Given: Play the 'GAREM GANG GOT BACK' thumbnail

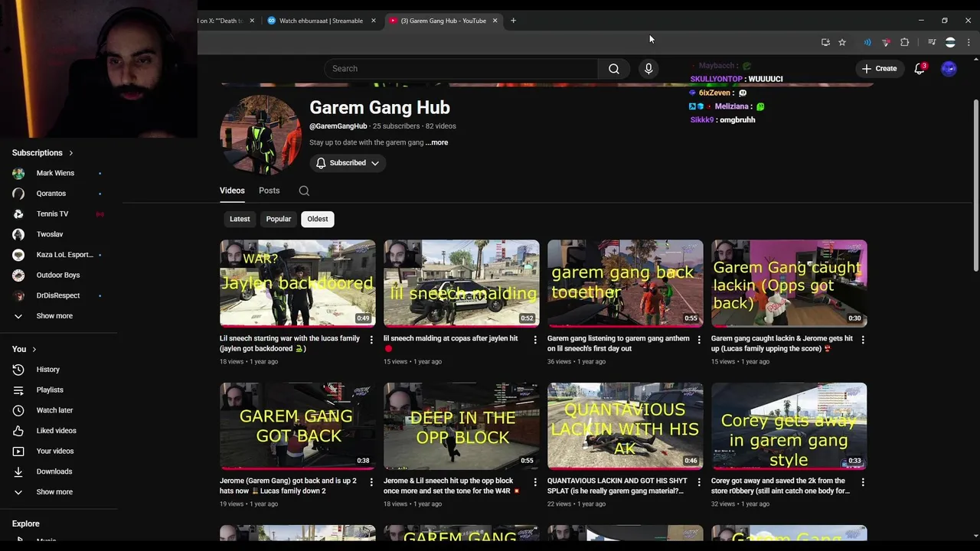Looking at the screenshot, I should [x=298, y=426].
